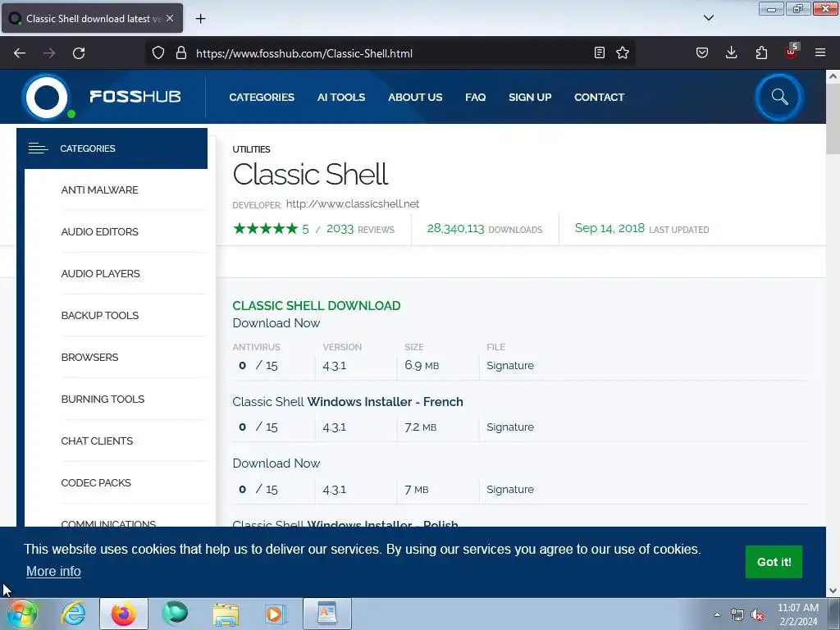Open the Firefox hamburger menu
Screen dimensions: 840x630
820,52
